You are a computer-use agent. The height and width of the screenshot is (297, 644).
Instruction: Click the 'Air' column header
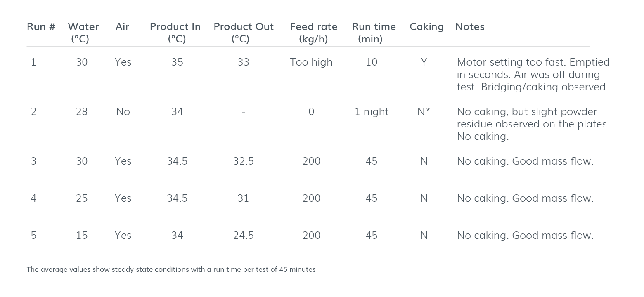coord(122,27)
